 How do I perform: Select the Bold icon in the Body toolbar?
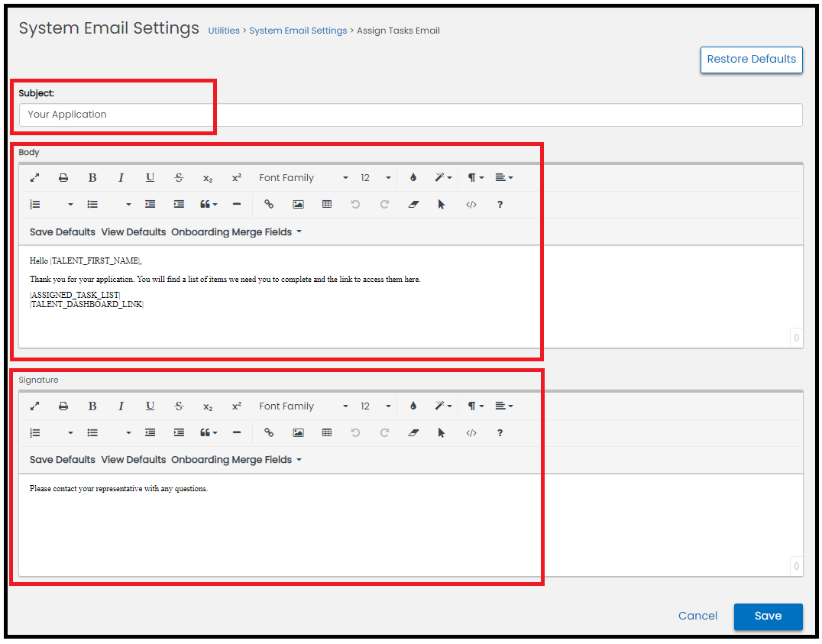[x=92, y=177]
